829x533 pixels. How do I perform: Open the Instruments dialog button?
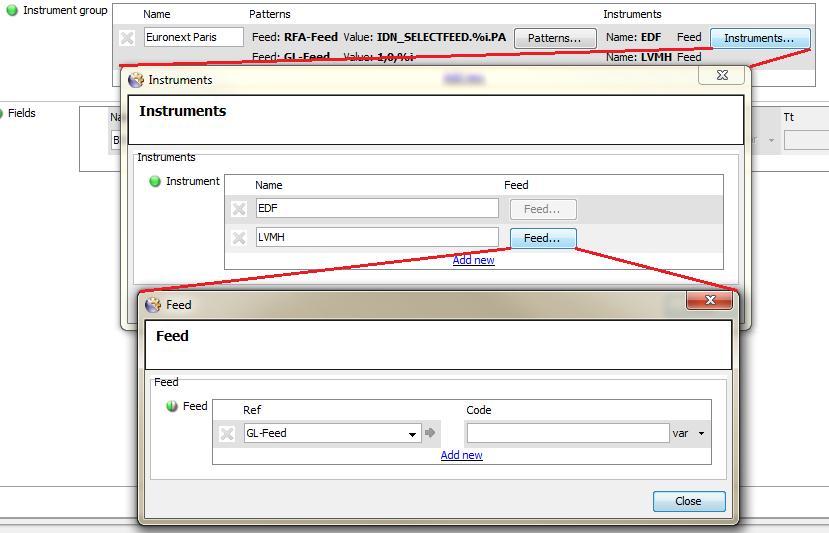coord(759,38)
